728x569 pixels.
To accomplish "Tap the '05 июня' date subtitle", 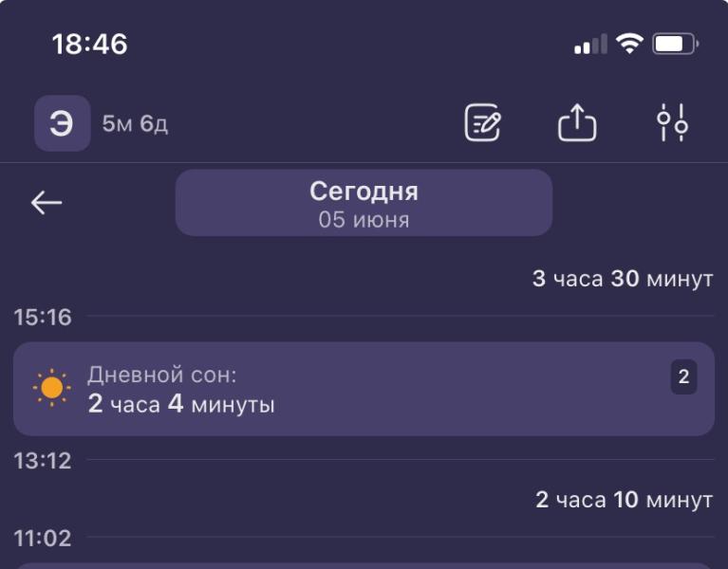I will click(x=364, y=220).
